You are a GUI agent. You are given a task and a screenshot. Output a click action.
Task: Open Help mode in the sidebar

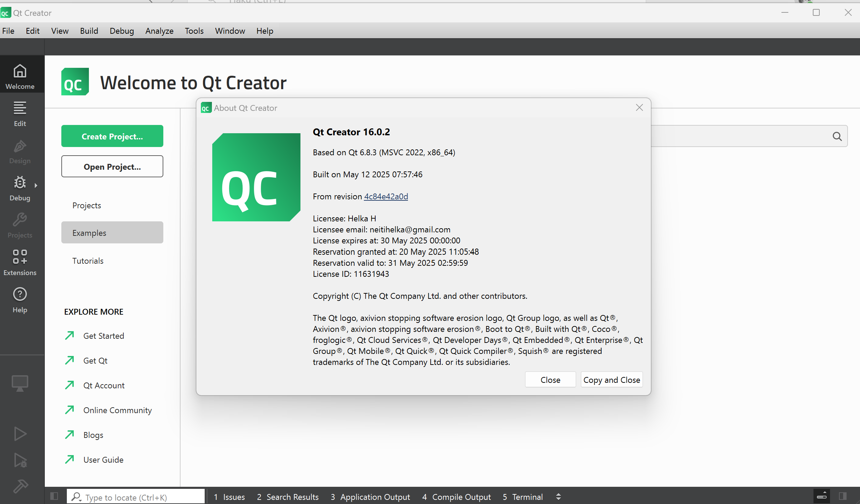pos(20,300)
